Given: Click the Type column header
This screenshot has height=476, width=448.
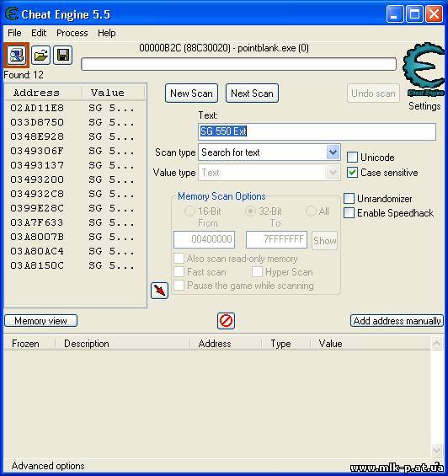Looking at the screenshot, I should 286,344.
